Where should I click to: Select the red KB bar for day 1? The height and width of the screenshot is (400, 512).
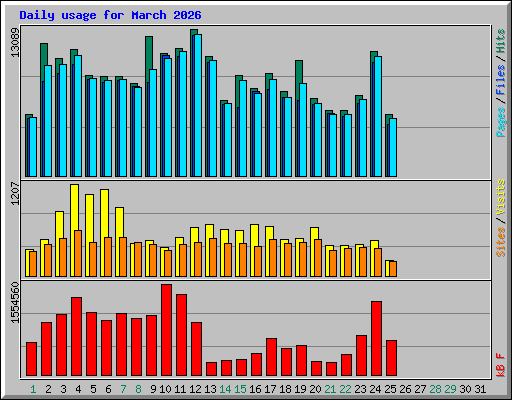pos(32,359)
